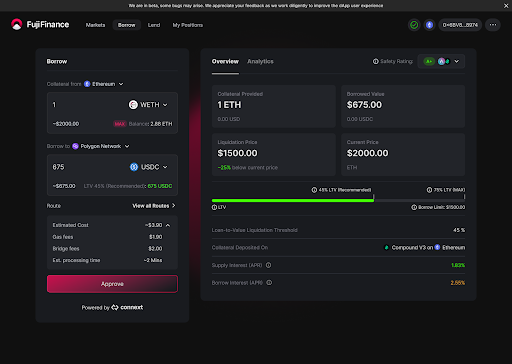
Task: Click the 1.82% supply APR value
Action: point(458,265)
